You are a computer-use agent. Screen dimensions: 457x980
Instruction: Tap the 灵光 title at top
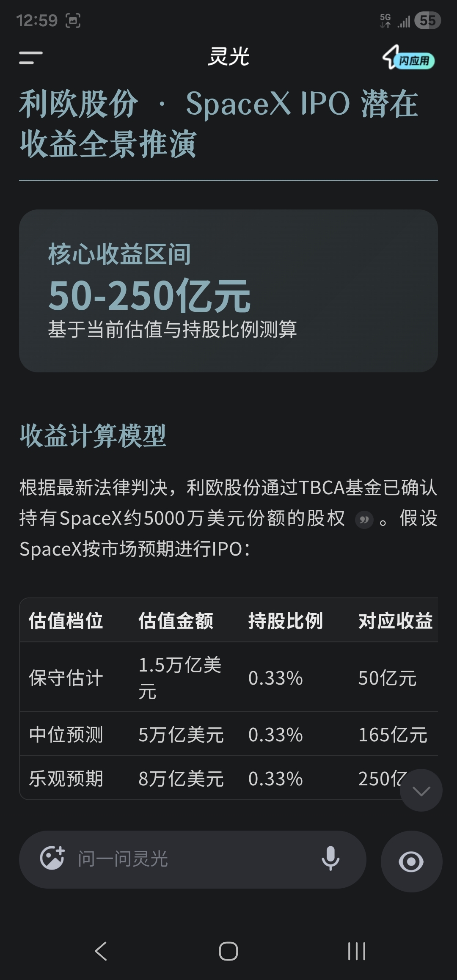228,57
